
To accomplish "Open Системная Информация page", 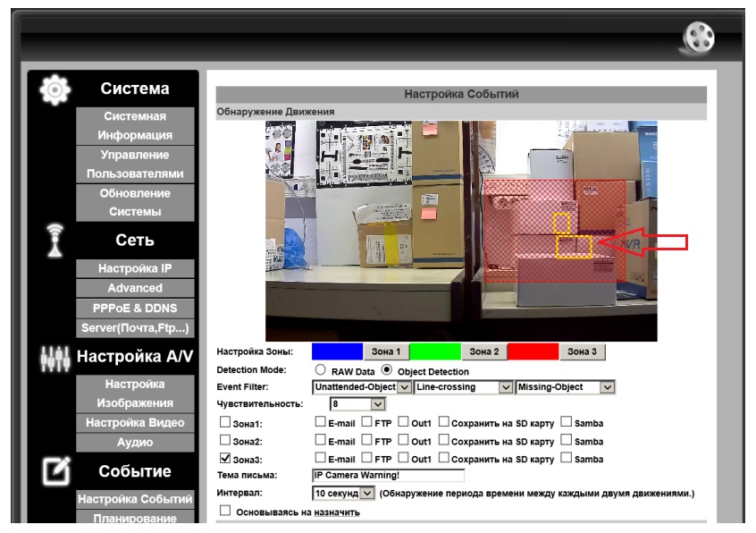I will point(135,126).
